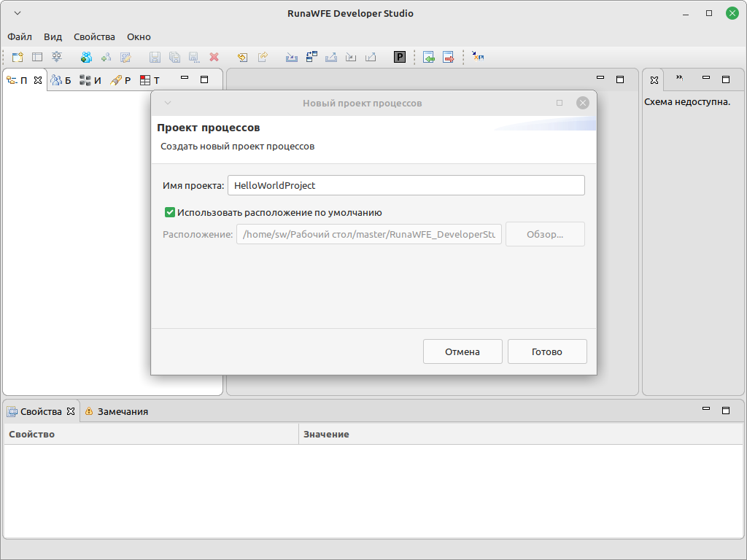Click the small green add-person toolbar icon
Screen dimensions: 747x560
(x=106, y=57)
